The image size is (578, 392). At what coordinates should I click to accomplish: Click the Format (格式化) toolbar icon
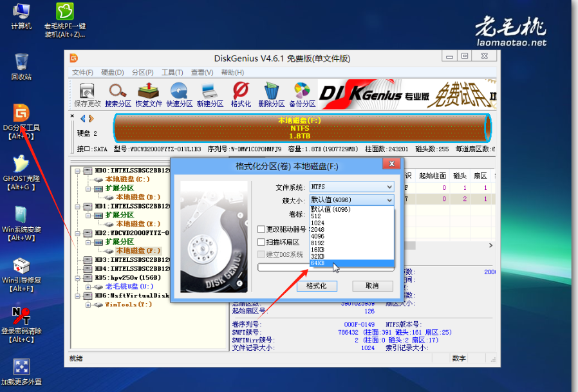click(x=241, y=95)
